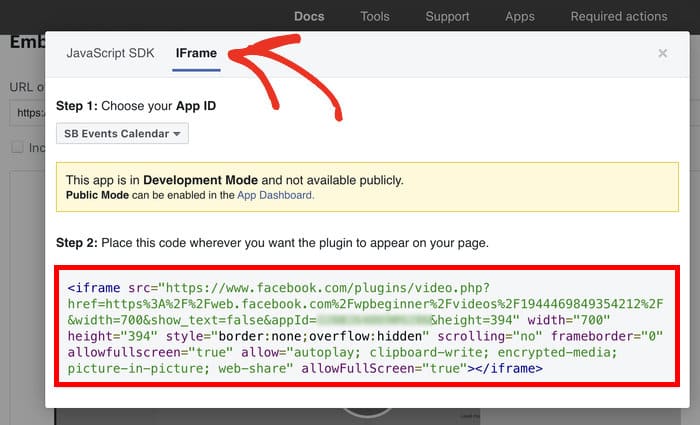Viewport: 700px width, 425px height.
Task: Click the Public Mode text in notice
Action: [98, 196]
